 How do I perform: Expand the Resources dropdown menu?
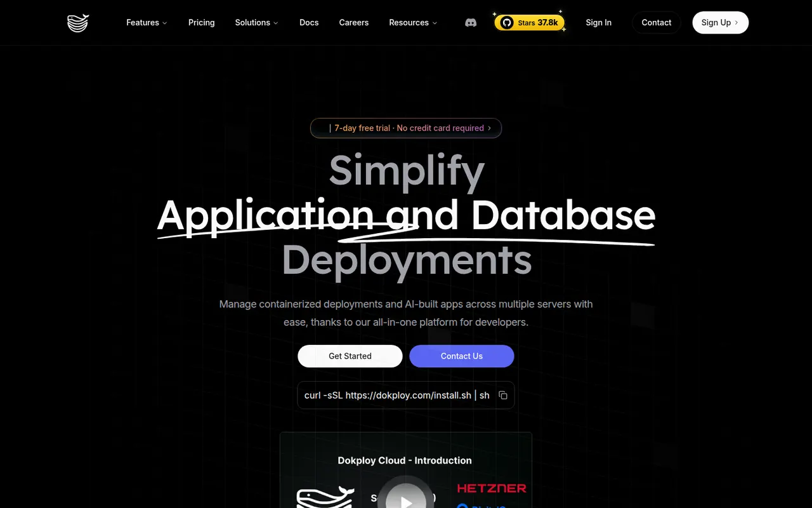click(x=413, y=23)
